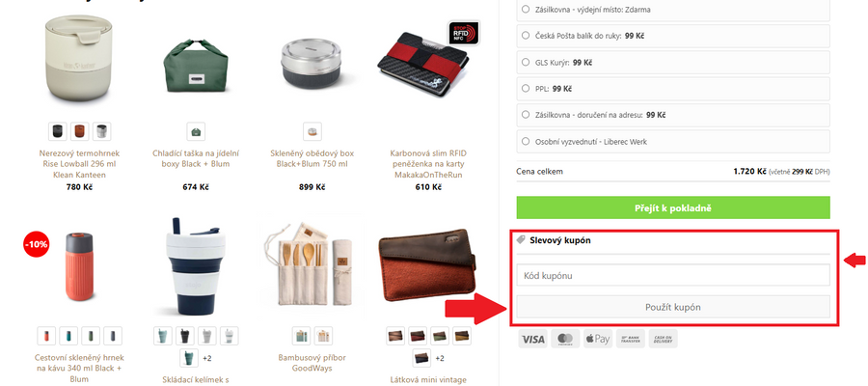Click the discount coupon tag icon
This screenshot has height=386, width=868.
pos(521,240)
